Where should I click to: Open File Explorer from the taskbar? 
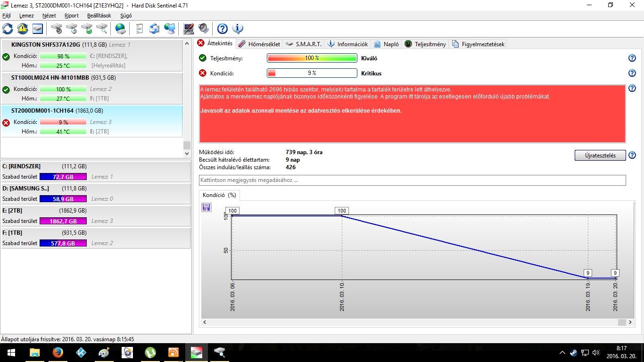35,353
